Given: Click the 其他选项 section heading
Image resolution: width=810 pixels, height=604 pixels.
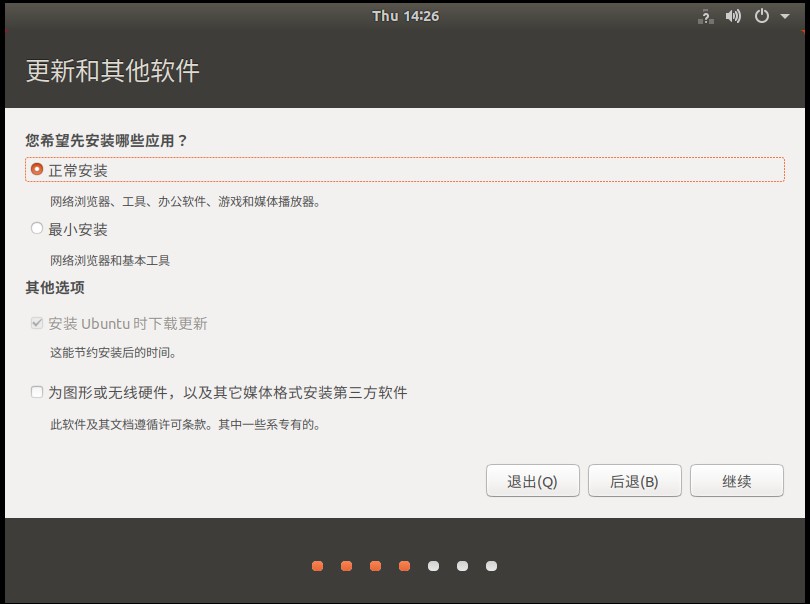Looking at the screenshot, I should (55, 288).
